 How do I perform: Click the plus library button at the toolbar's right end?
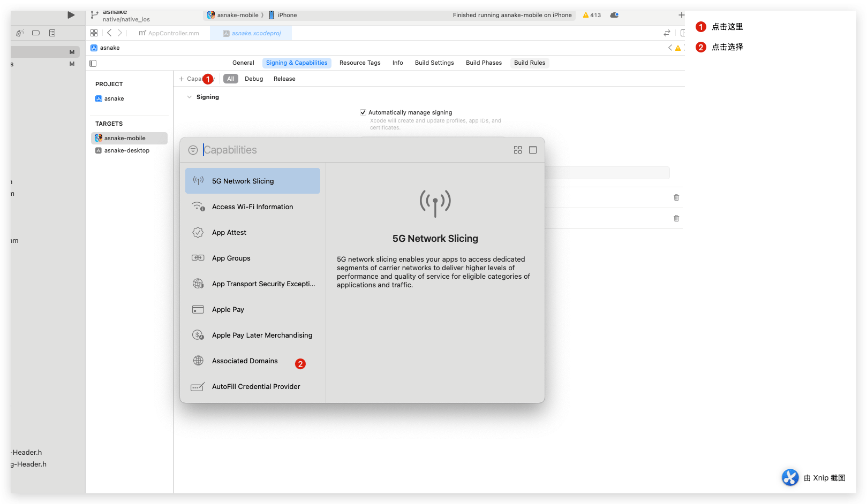tap(681, 15)
